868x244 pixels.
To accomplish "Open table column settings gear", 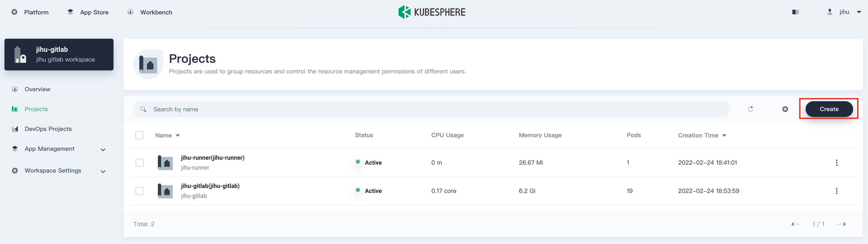I will coord(785,109).
